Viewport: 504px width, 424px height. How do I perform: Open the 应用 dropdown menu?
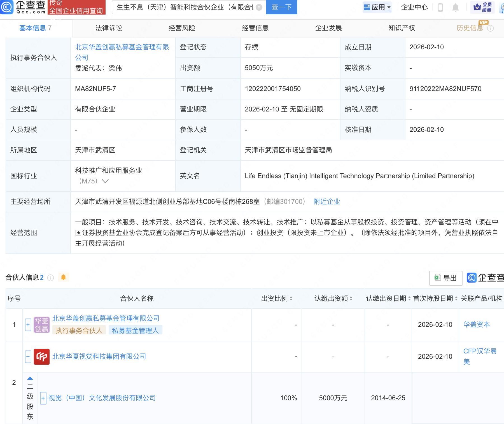pos(377,7)
